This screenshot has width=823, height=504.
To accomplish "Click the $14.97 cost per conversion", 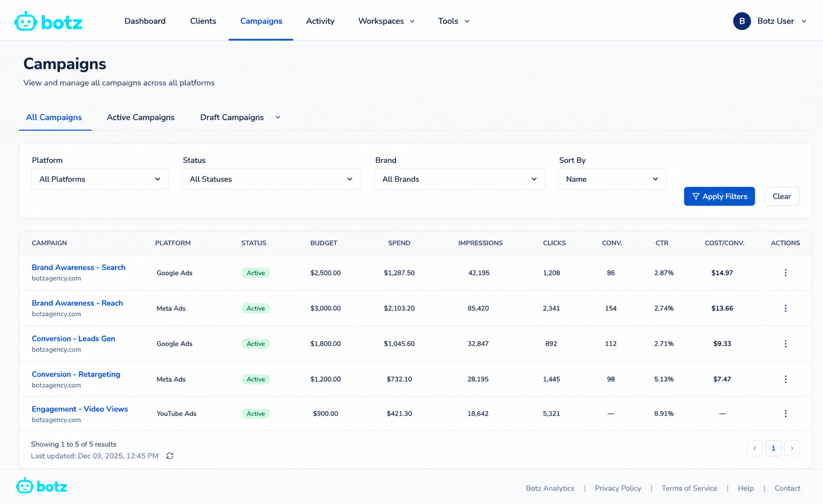I will pos(722,273).
